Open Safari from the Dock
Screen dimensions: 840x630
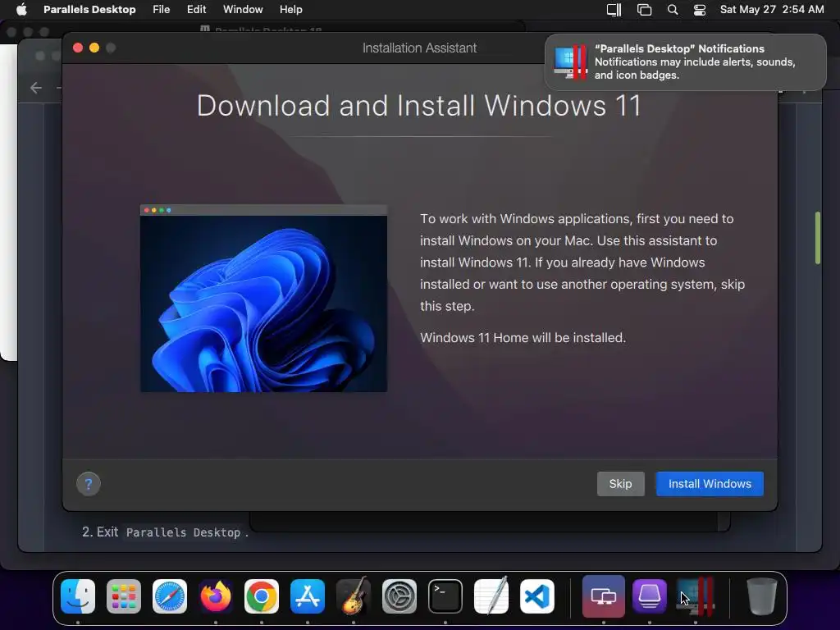click(x=170, y=596)
